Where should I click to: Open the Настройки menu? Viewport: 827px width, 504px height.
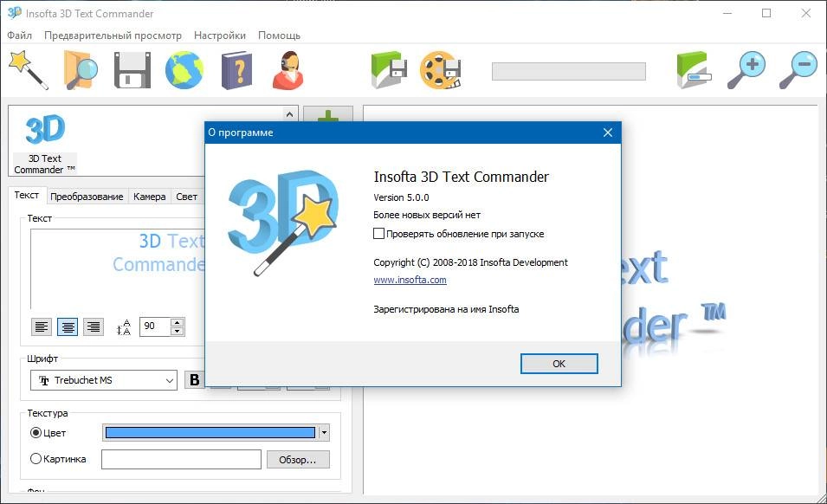[x=220, y=36]
